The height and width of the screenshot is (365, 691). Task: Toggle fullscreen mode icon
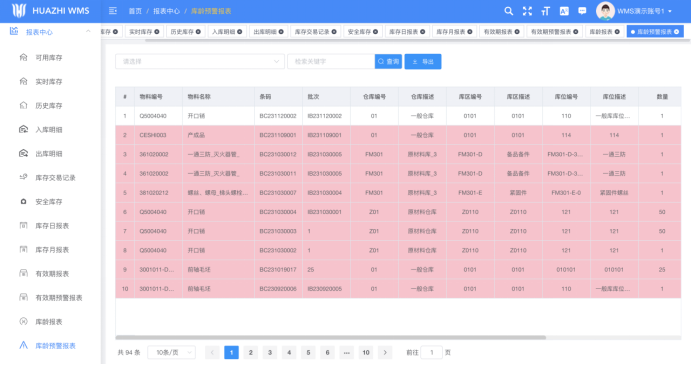pyautogui.click(x=527, y=11)
